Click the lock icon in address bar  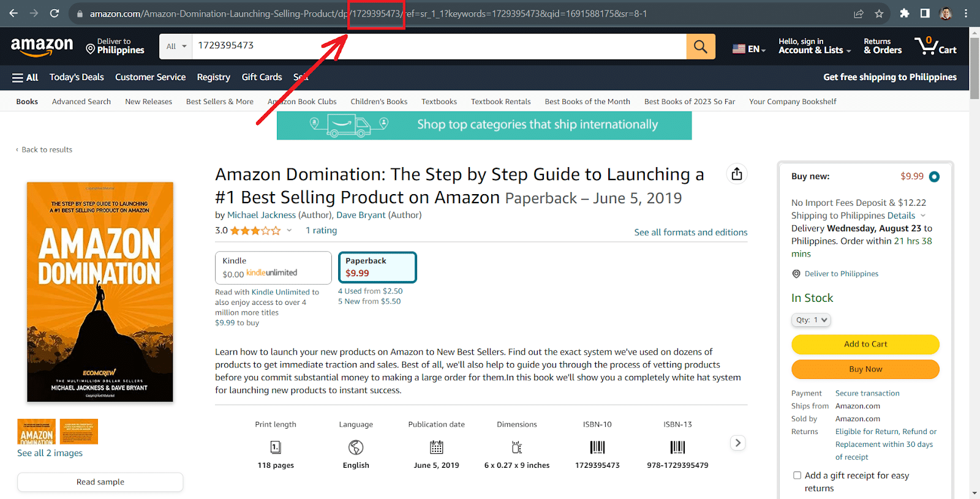pos(80,13)
